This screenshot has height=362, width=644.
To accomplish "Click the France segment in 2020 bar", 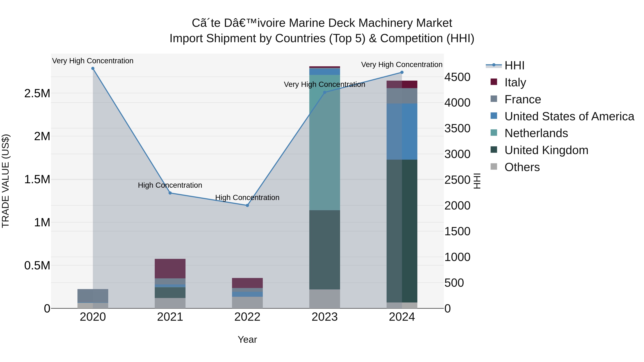I will (x=93, y=296).
